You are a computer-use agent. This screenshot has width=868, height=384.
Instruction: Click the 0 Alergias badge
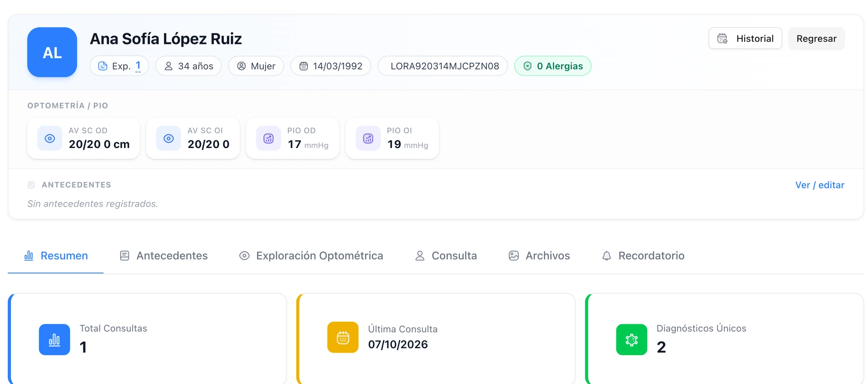pyautogui.click(x=553, y=66)
